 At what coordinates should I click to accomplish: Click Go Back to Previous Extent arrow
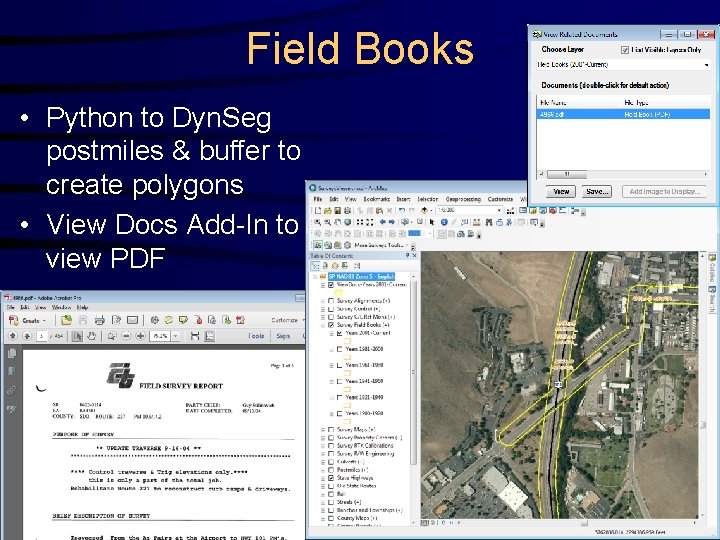[x=382, y=222]
